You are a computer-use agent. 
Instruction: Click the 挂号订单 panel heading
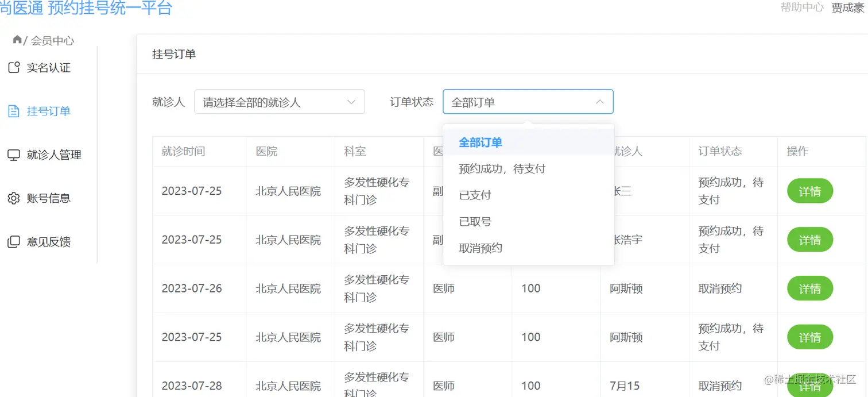click(174, 54)
